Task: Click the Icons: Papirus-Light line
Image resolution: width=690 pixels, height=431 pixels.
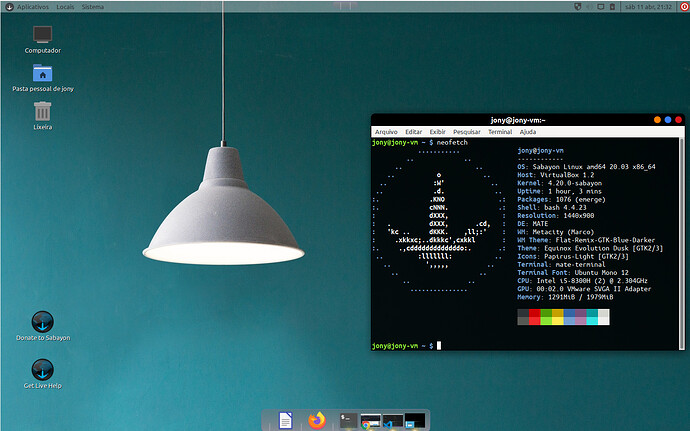Action: click(573, 256)
